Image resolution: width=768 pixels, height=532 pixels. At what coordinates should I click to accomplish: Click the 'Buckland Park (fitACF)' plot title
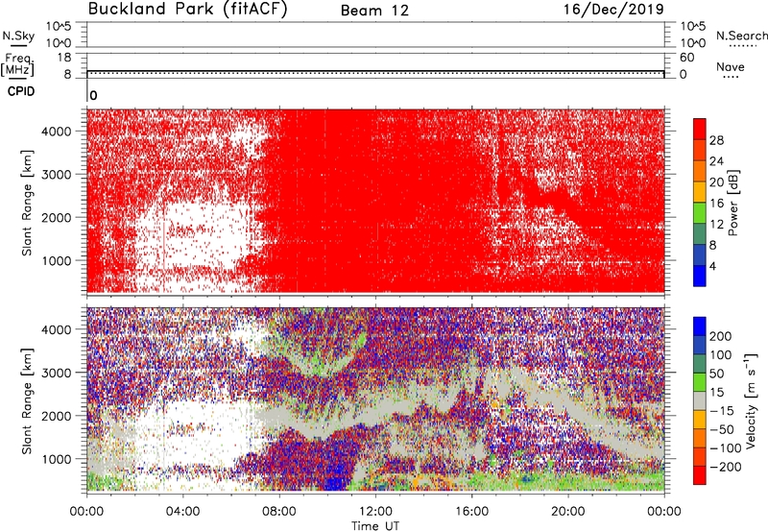[x=187, y=9]
